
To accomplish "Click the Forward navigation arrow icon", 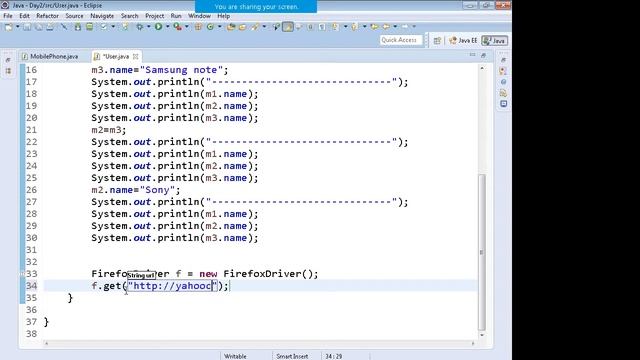I will pyautogui.click(x=404, y=27).
